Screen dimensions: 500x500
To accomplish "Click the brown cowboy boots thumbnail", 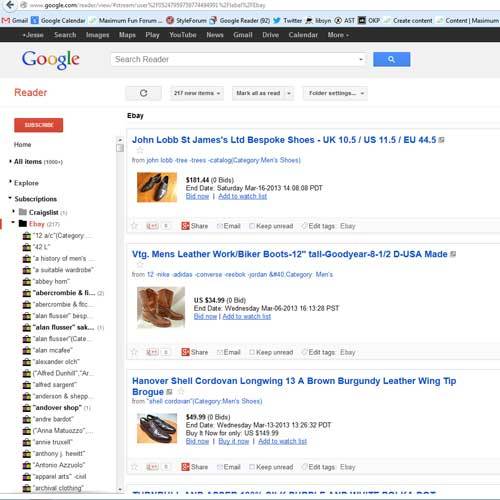I will pos(161,307).
